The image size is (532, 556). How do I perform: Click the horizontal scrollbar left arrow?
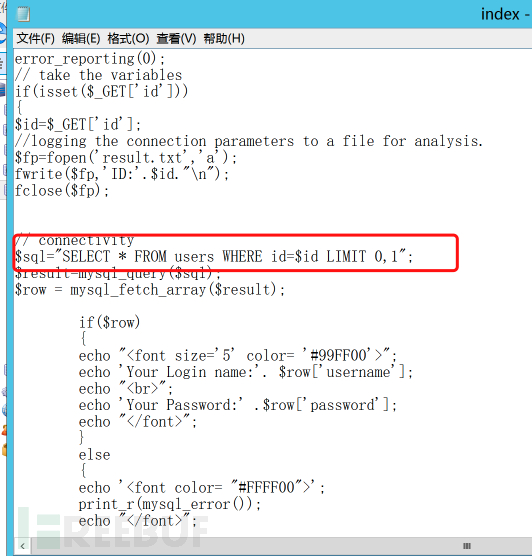tap(23, 546)
